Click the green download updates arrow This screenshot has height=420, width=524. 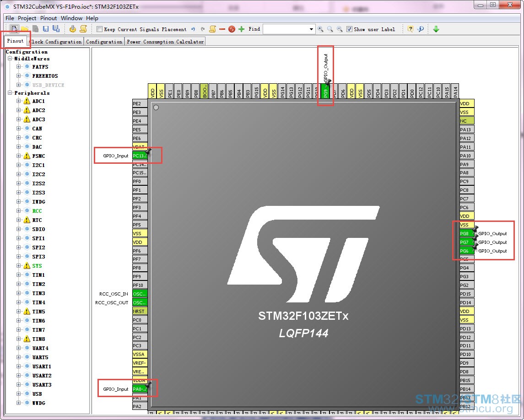point(436,29)
